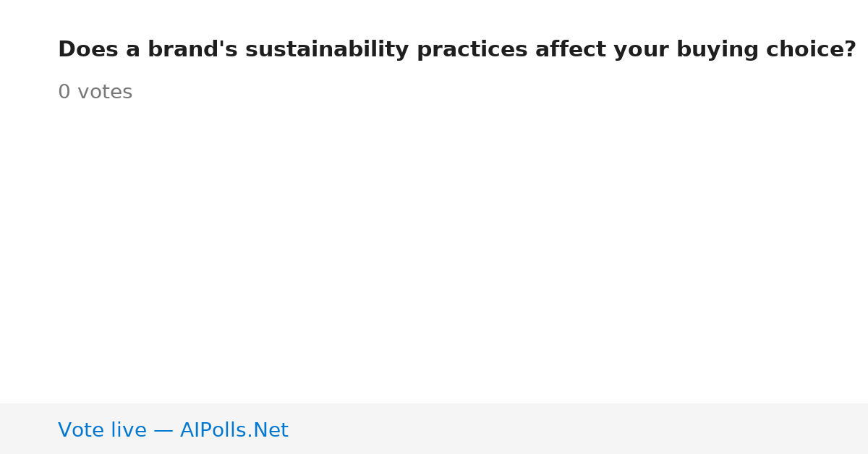Click the word 'votes' under the heading
The image size is (868, 454).
[x=105, y=93]
